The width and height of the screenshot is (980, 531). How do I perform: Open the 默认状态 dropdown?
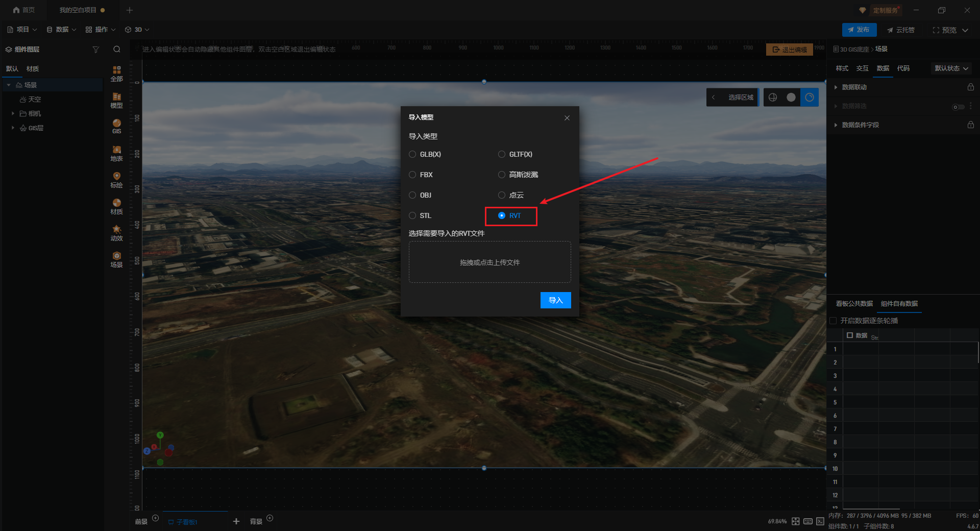(x=951, y=68)
